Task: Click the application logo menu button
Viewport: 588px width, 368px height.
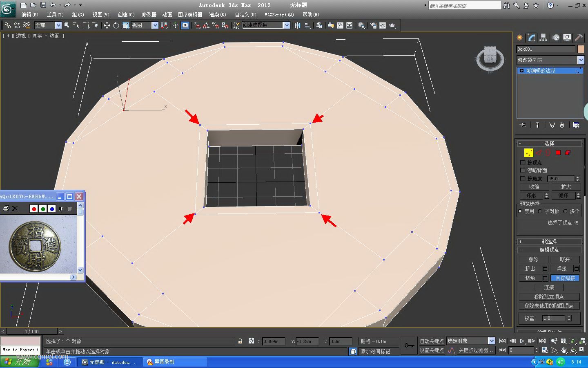Action: [8, 9]
